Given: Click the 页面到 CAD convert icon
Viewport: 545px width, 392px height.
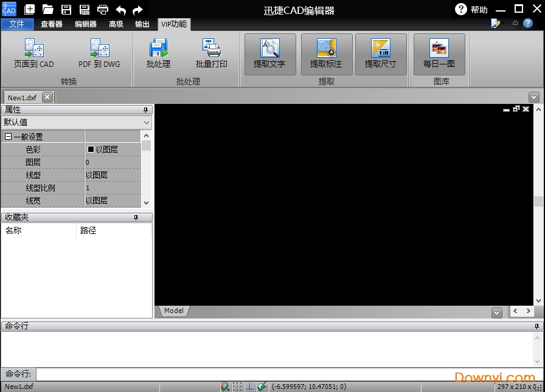Looking at the screenshot, I should 34,53.
